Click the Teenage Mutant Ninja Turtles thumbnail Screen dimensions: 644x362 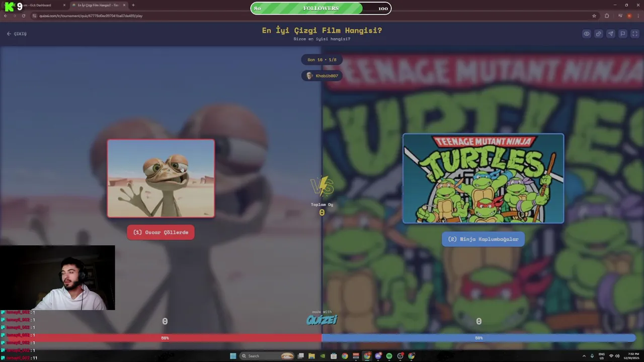[x=483, y=178]
